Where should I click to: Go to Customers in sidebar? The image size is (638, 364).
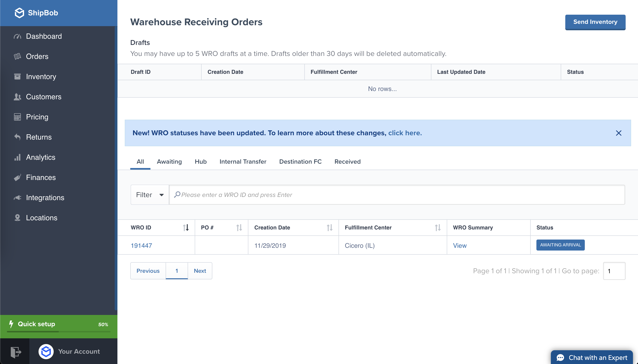[x=44, y=97]
